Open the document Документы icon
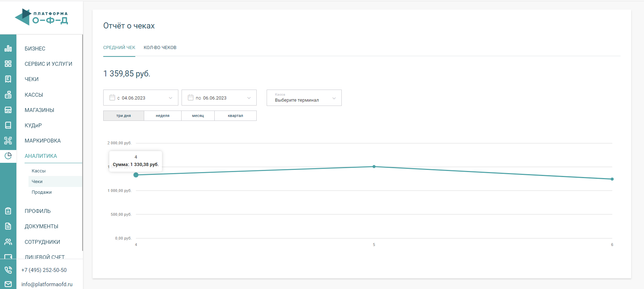Screen dimensions: 644x289 click(x=8, y=226)
